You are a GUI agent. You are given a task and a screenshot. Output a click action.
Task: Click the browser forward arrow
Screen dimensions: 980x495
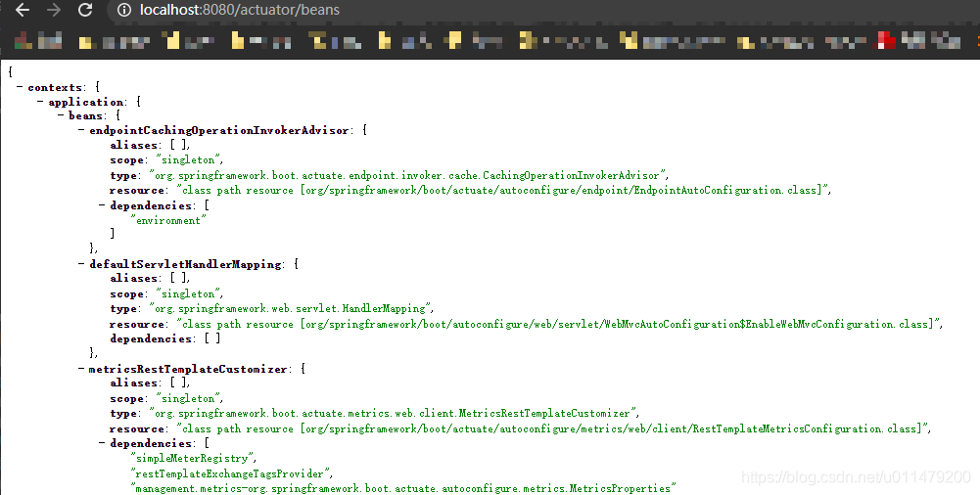(x=54, y=10)
